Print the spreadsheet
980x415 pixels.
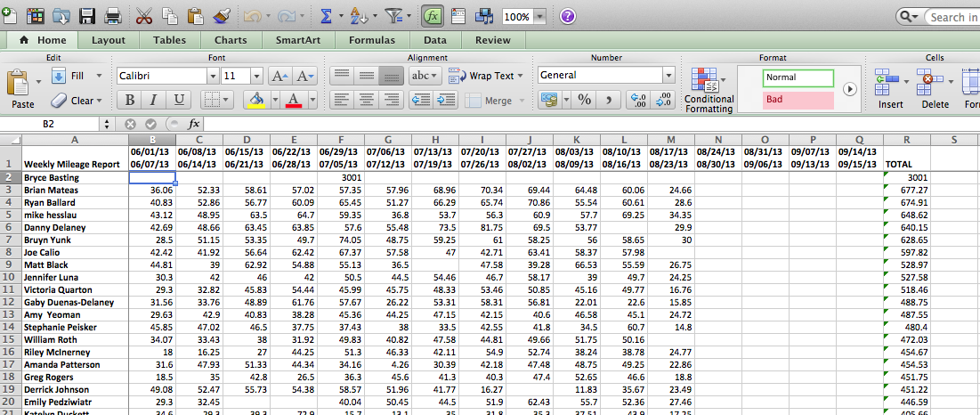[113, 16]
